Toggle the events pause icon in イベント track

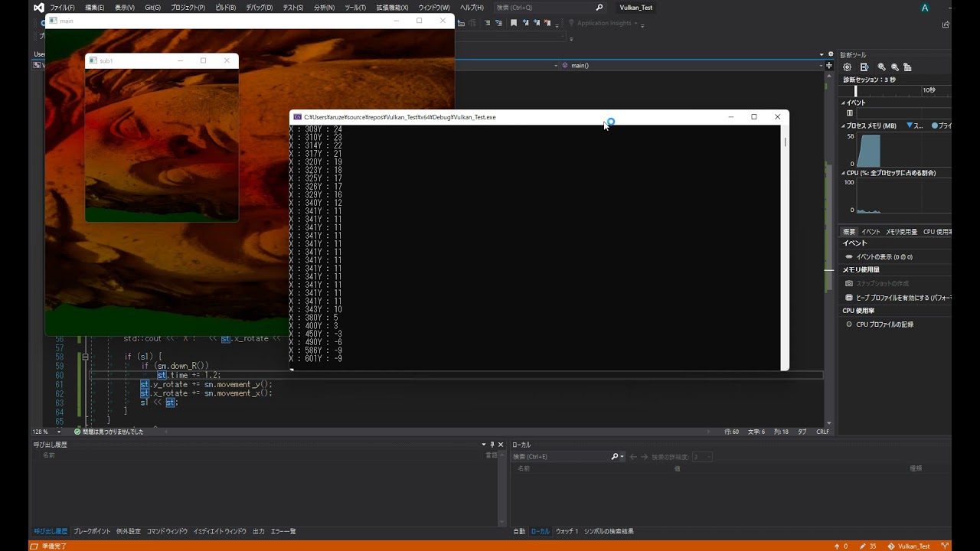pyautogui.click(x=850, y=112)
